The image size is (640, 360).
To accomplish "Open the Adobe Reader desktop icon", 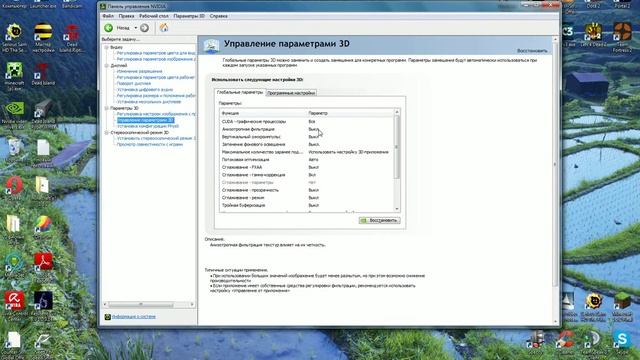I will tap(43, 262).
